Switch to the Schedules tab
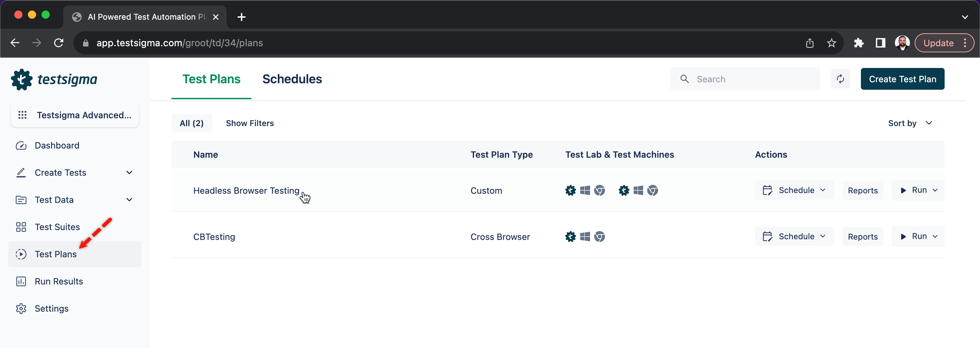The image size is (980, 348). 292,79
